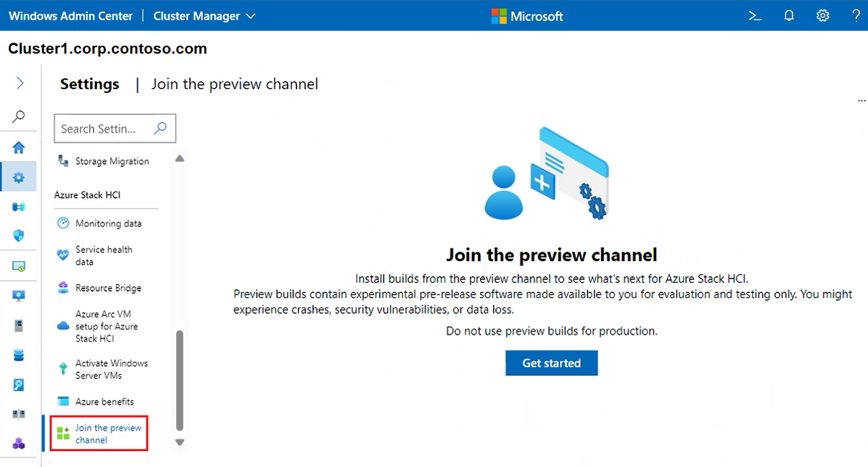Click the Activate Windows Server key icon

click(63, 368)
